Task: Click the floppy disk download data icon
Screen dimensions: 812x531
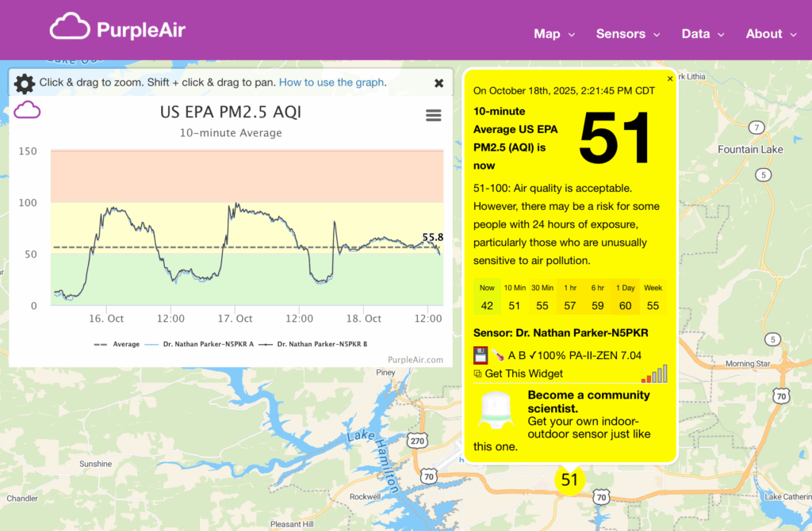Action: pos(480,355)
